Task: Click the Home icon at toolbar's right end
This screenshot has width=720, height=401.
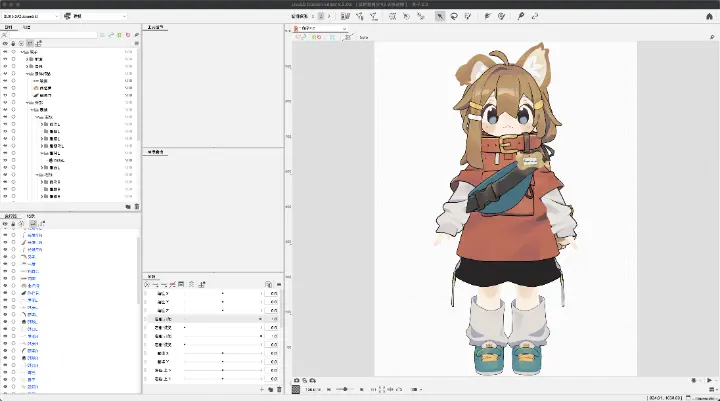Action: tap(709, 16)
